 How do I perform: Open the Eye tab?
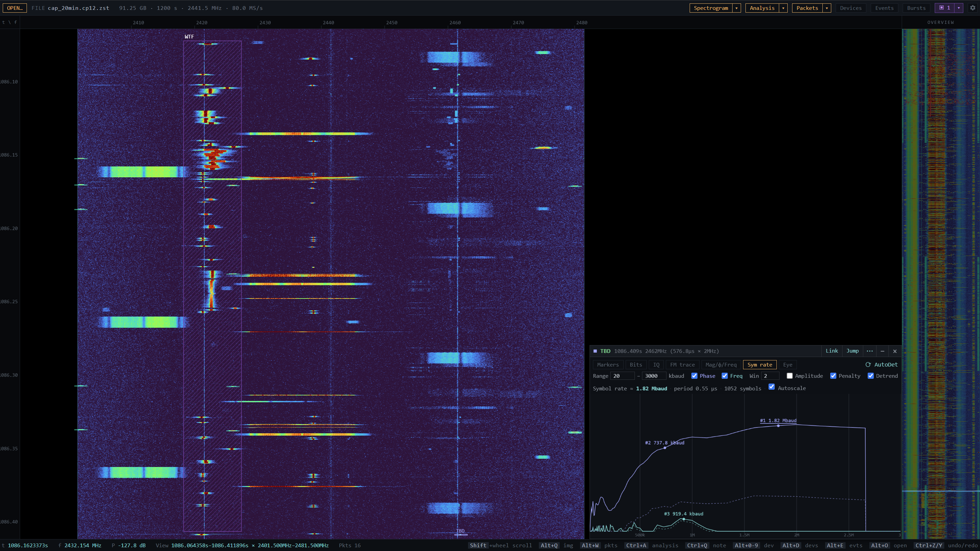787,365
